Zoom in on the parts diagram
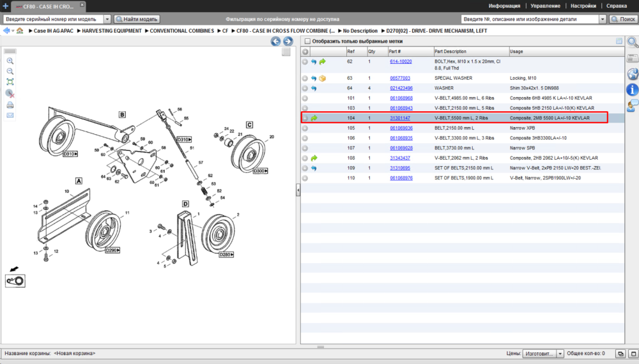 pyautogui.click(x=10, y=61)
